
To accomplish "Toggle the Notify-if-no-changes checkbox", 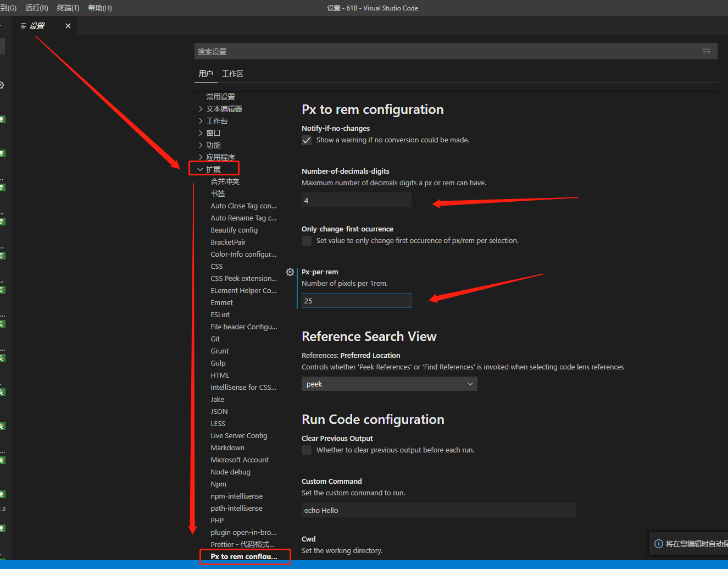I will click(307, 140).
